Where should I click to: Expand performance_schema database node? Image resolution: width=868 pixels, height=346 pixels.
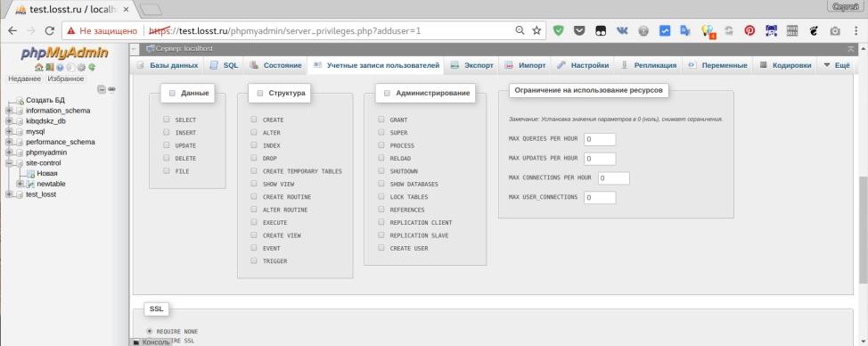coord(9,143)
